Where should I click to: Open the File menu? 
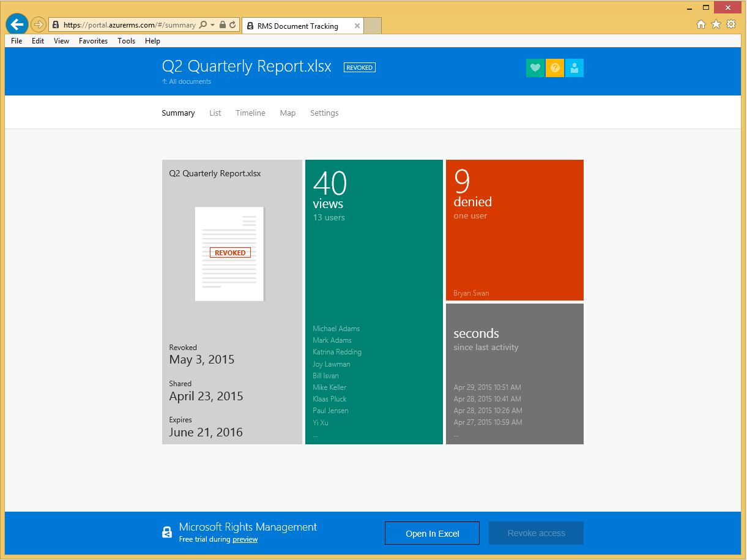[17, 41]
